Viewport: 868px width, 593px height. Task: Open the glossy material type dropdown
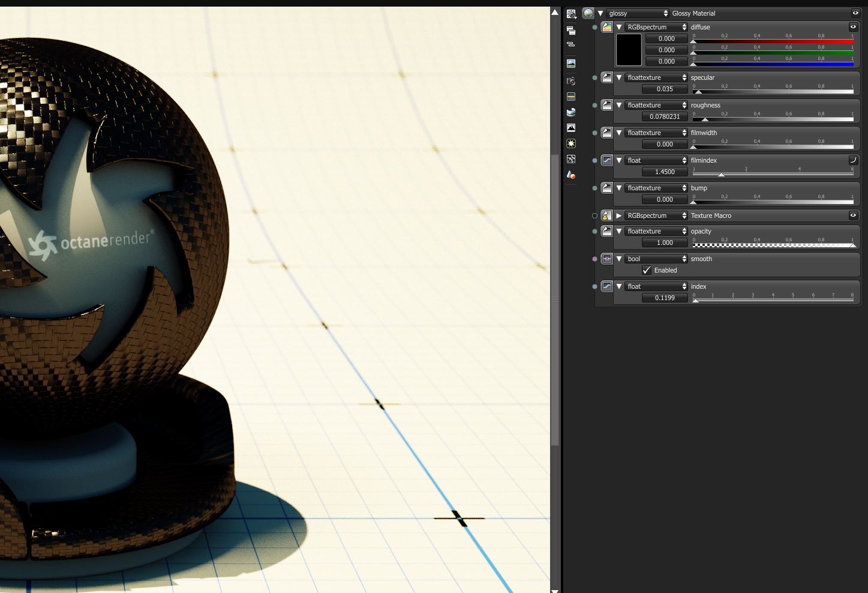point(637,13)
